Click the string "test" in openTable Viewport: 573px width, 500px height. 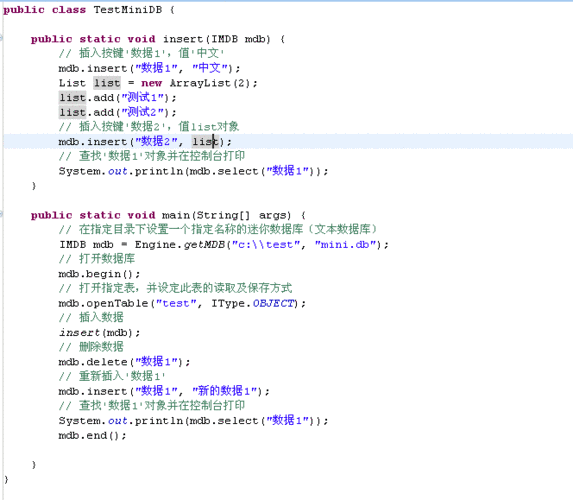click(176, 303)
